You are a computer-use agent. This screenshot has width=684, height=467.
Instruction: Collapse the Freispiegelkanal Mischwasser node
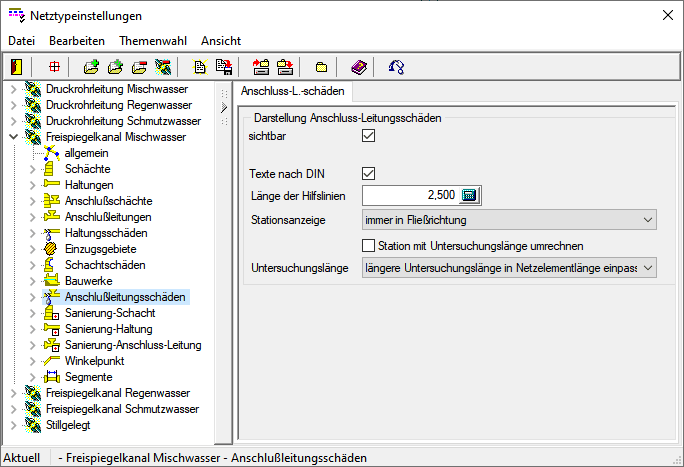tap(13, 137)
